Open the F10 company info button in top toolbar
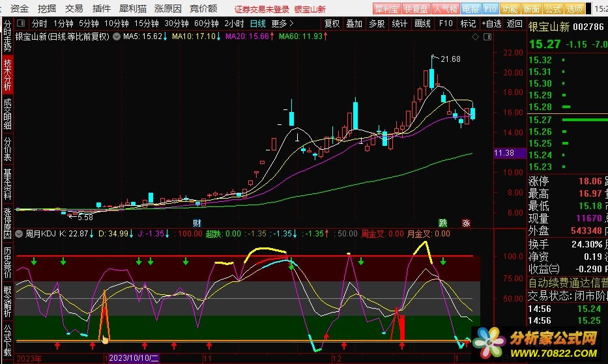The width and height of the screenshot is (608, 364). tap(491, 9)
